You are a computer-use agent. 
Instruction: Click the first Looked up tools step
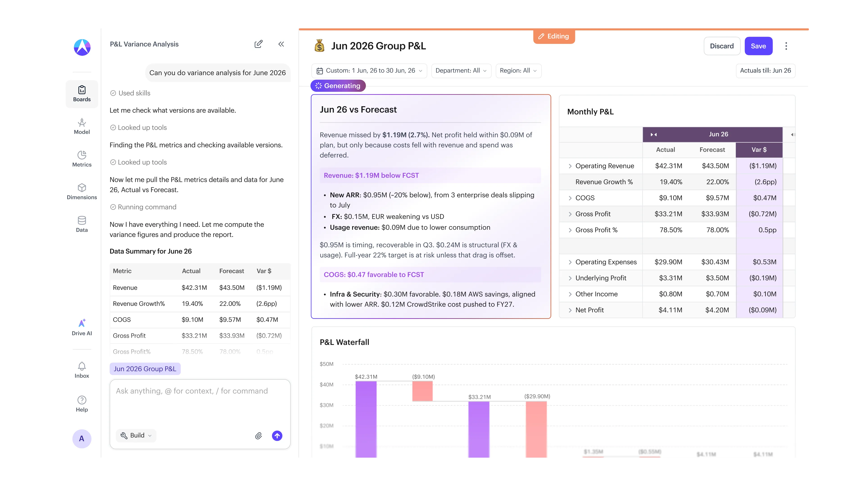(138, 128)
